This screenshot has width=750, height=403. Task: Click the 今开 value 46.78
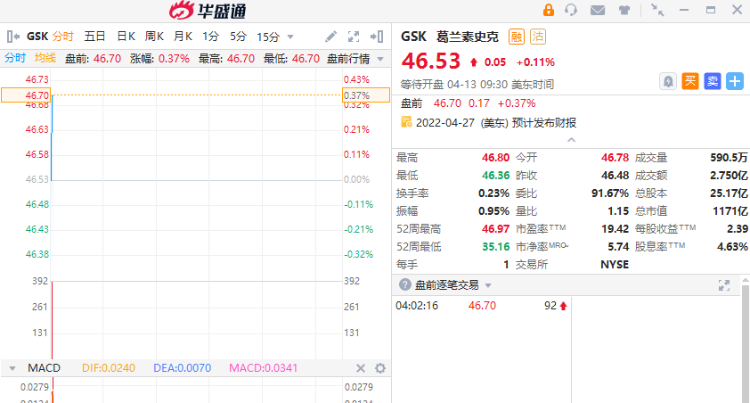pyautogui.click(x=615, y=157)
